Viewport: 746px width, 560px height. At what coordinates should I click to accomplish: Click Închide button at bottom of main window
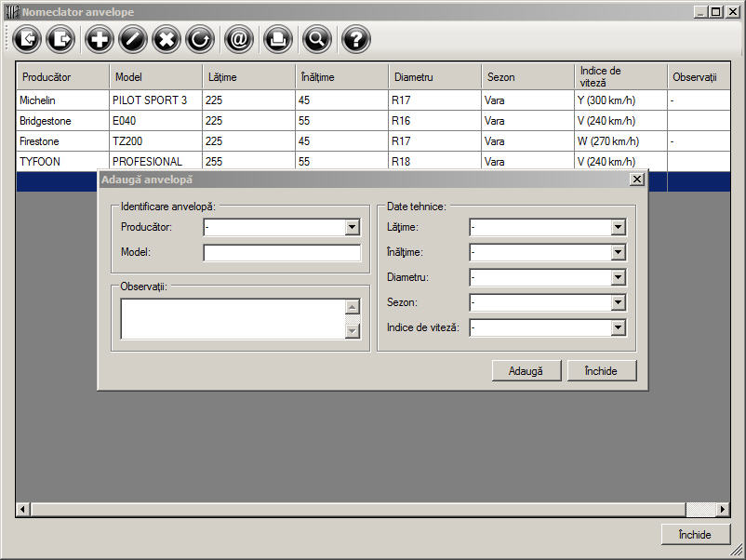(x=695, y=534)
